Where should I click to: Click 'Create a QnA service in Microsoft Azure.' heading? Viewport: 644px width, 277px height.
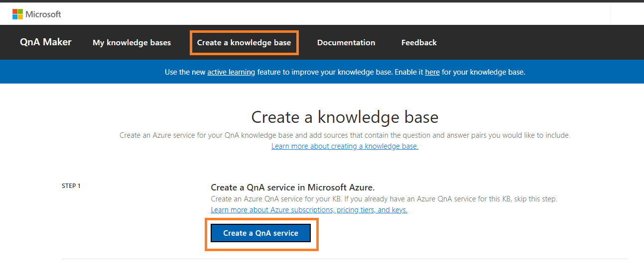tap(293, 187)
